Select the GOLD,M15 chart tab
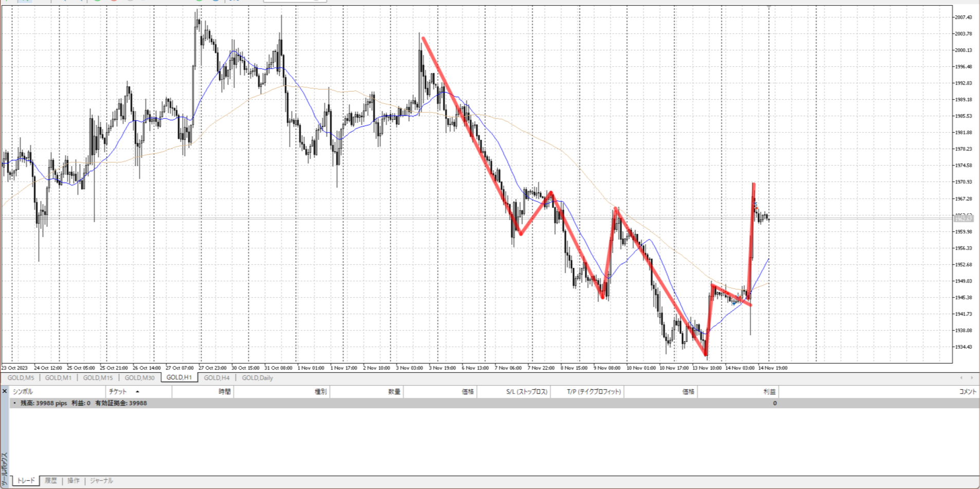The image size is (980, 489). (x=98, y=378)
